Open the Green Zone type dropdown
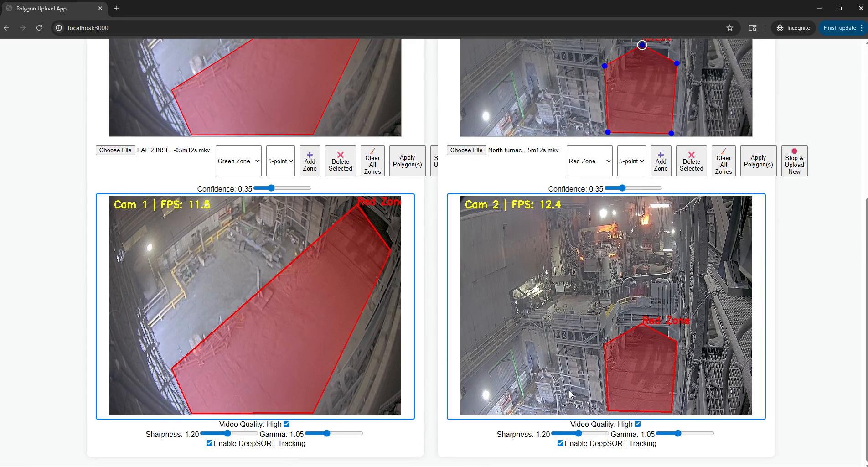868x467 pixels. (x=238, y=161)
